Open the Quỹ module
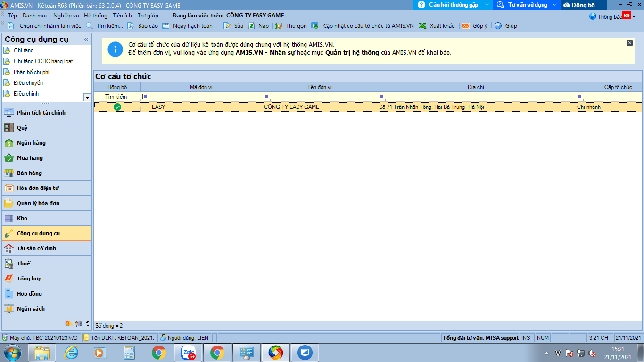644x362 pixels. 47,128
